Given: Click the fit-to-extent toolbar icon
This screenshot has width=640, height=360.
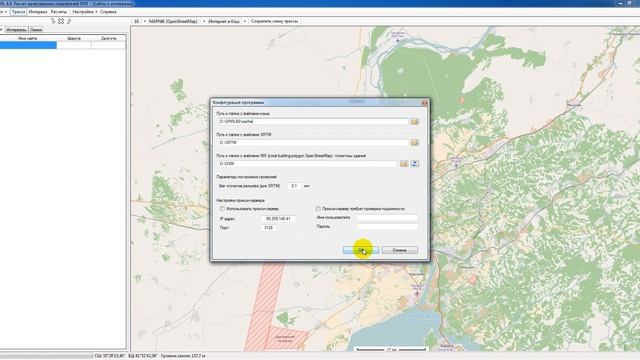Looking at the screenshot, I should pyautogui.click(x=61, y=21).
